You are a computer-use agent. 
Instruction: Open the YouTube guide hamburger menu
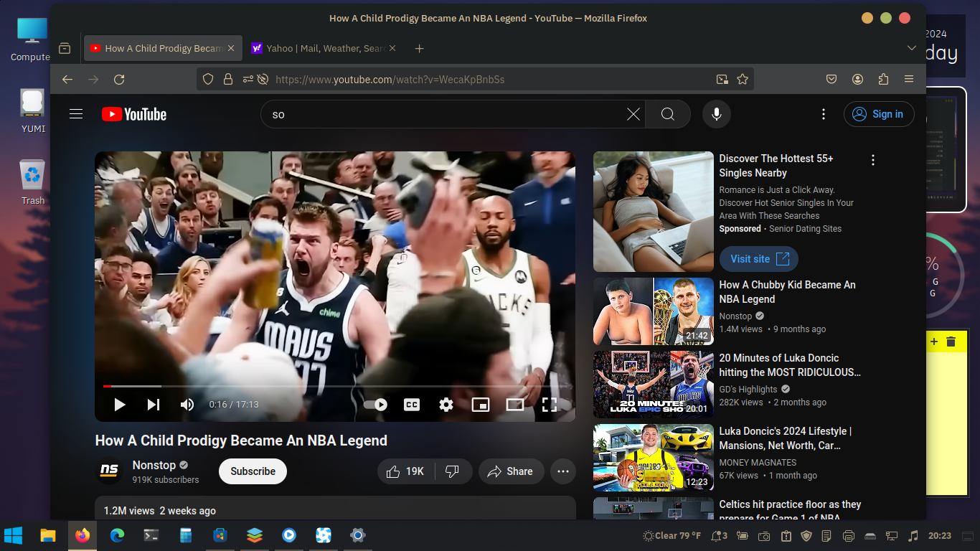tap(76, 114)
